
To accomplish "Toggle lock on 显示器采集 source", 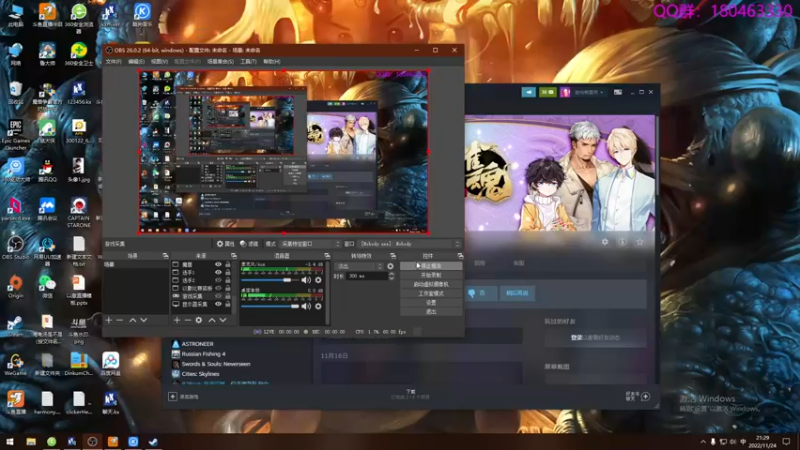I will [x=228, y=304].
